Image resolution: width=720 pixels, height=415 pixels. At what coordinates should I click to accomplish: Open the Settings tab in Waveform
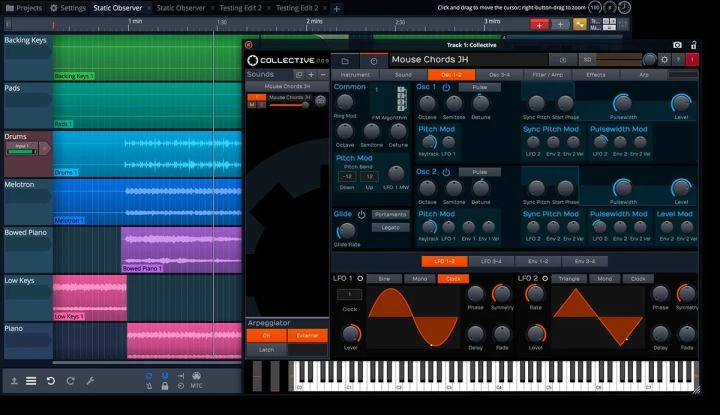pyautogui.click(x=68, y=8)
